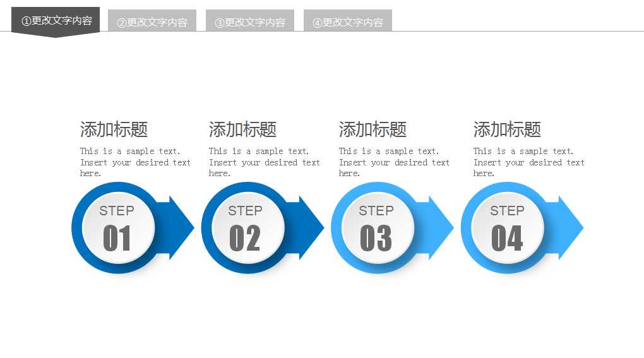644x358 pixels.
Task: Select the sample text block above STEP 02
Action: tap(264, 162)
